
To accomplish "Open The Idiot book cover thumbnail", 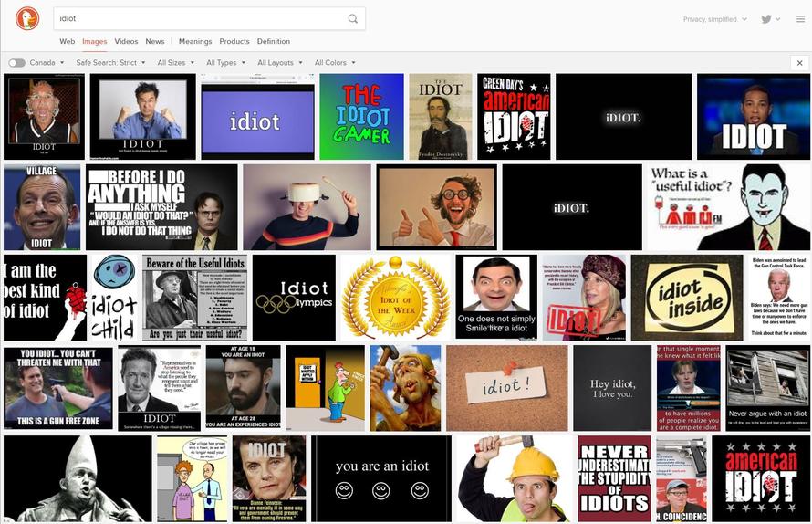I will tap(440, 117).
